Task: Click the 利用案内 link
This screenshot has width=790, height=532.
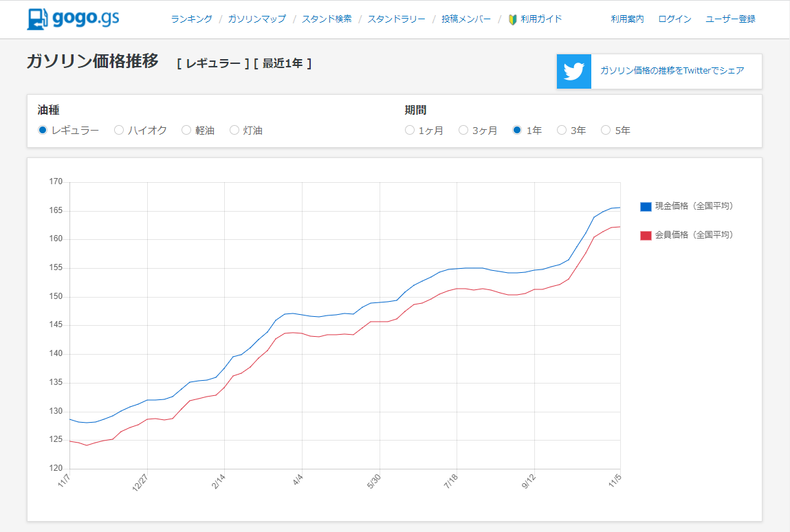Action: pyautogui.click(x=627, y=19)
